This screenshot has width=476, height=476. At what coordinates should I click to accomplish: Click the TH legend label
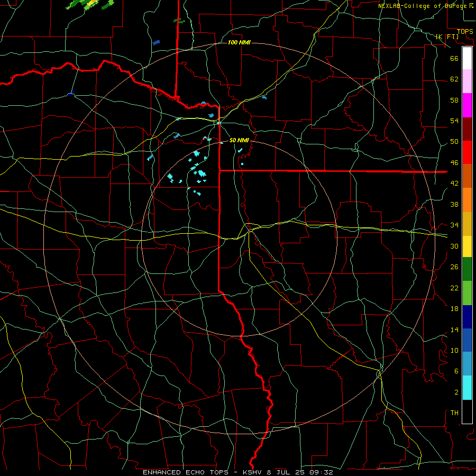454,413
